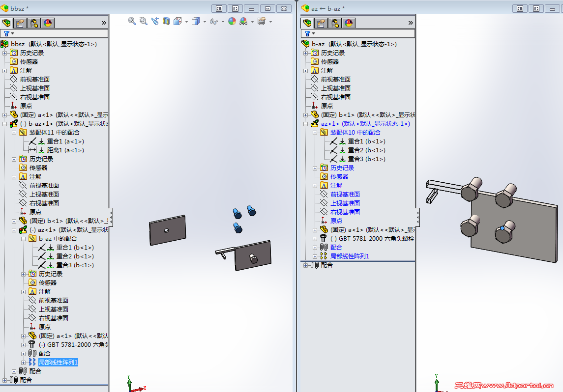Expand GBT 5781-2000 bolt node in bbsz tree

(23, 345)
